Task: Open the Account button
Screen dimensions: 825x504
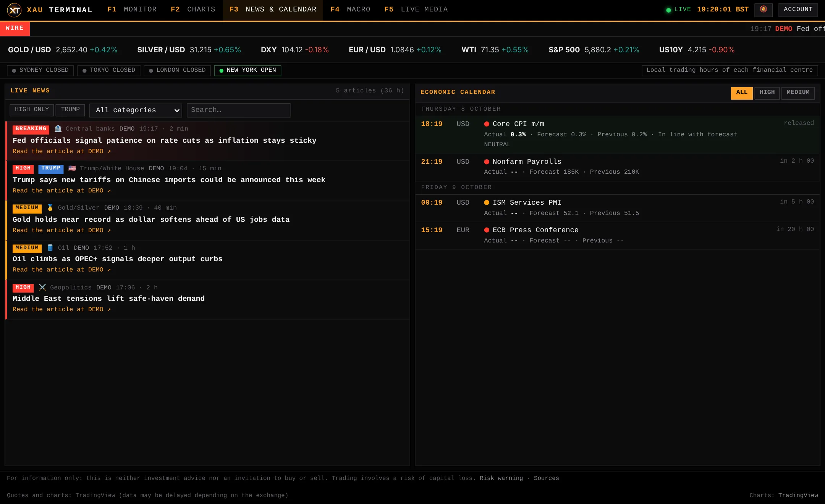Action: pos(798,10)
